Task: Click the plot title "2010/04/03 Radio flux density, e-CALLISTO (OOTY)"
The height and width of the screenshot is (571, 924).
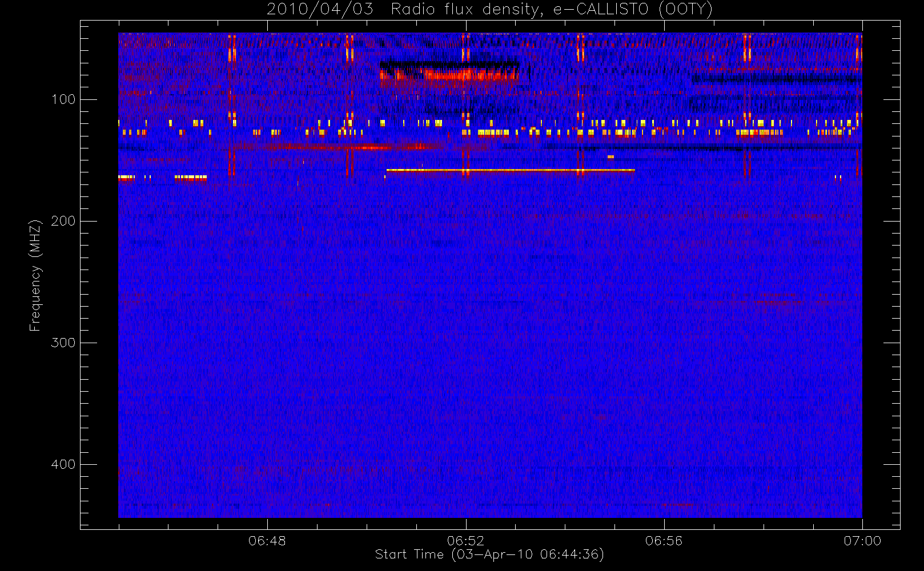Action: tap(490, 10)
